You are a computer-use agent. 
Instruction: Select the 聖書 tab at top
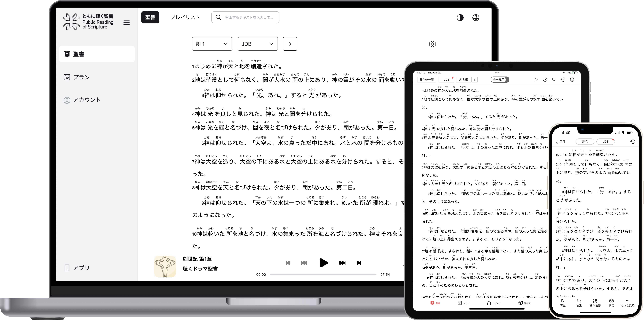[x=150, y=17]
